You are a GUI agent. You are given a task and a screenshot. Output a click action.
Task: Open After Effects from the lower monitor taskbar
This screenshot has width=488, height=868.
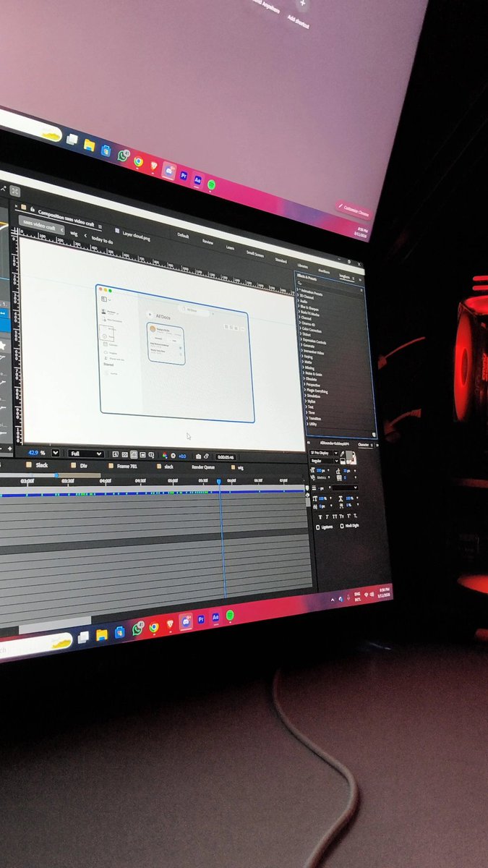click(215, 617)
